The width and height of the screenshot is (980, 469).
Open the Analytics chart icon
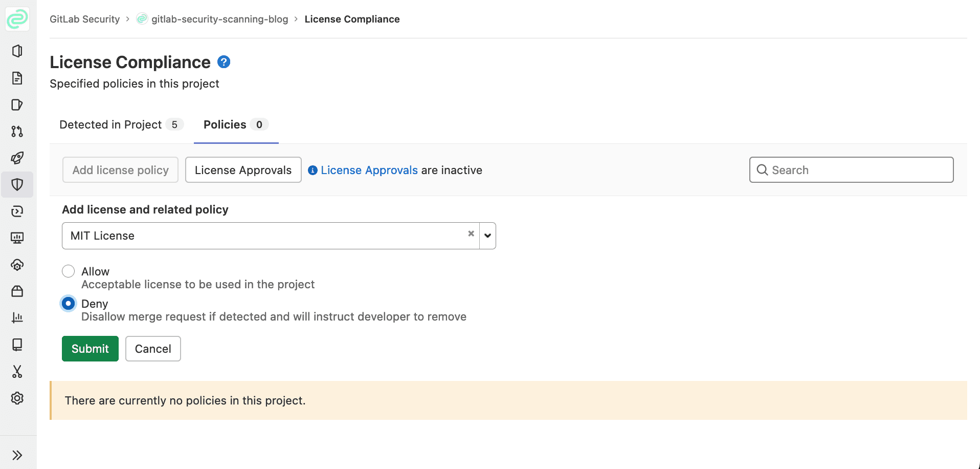click(17, 318)
